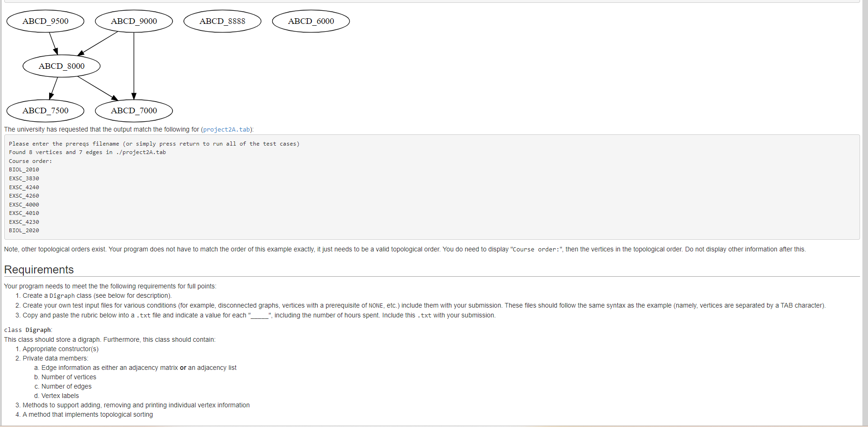Click the Requirements heading
868x427 pixels.
(x=39, y=270)
